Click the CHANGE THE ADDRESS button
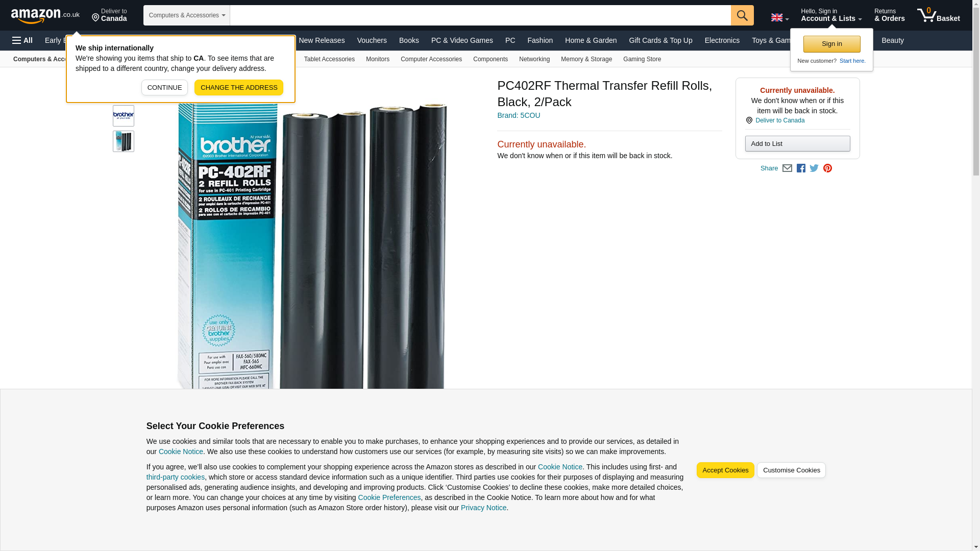 click(x=239, y=87)
